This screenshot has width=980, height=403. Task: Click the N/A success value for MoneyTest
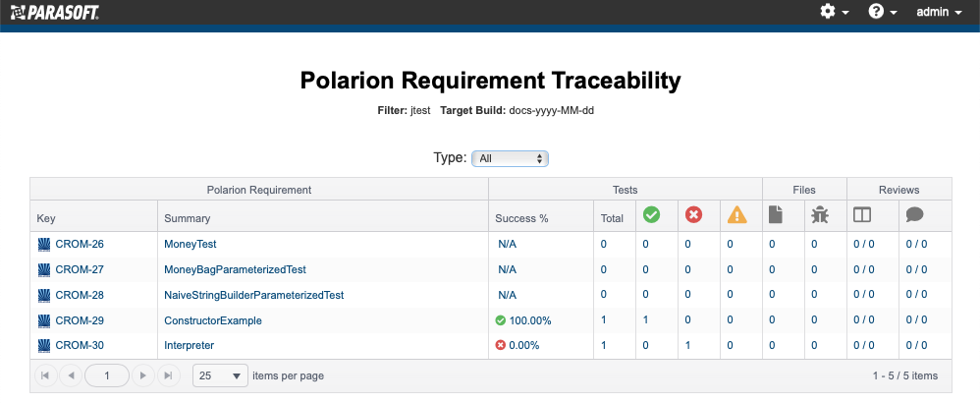point(507,244)
